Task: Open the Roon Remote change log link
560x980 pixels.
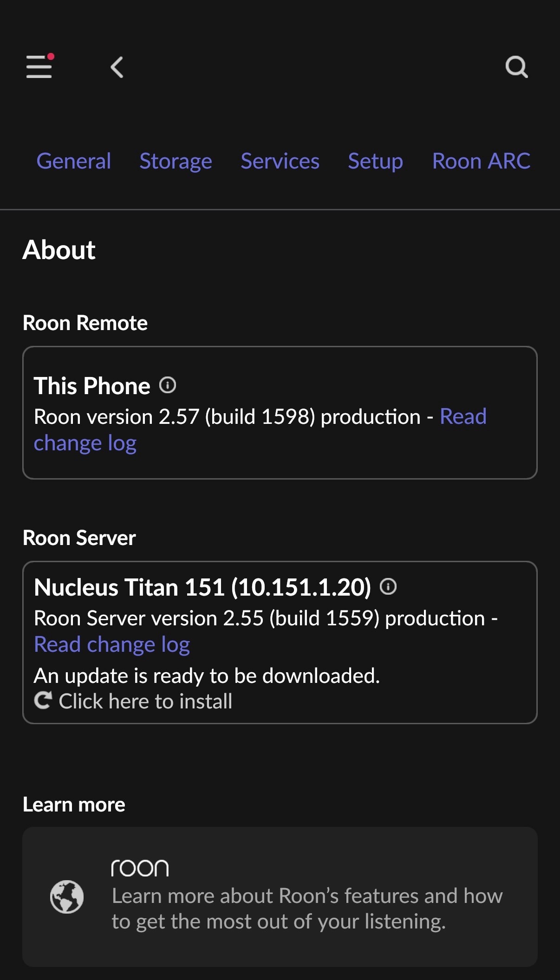Action: pyautogui.click(x=85, y=444)
